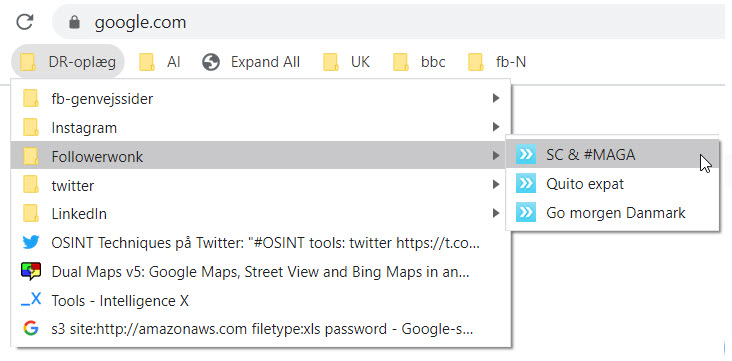Select the Followerwonk folder entry
Viewport: 732px width, 361px height.
261,156
